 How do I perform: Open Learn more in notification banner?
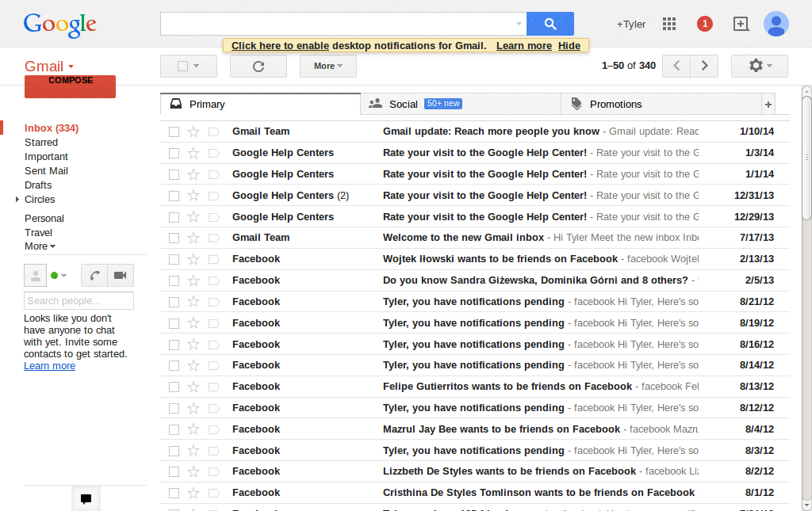524,45
